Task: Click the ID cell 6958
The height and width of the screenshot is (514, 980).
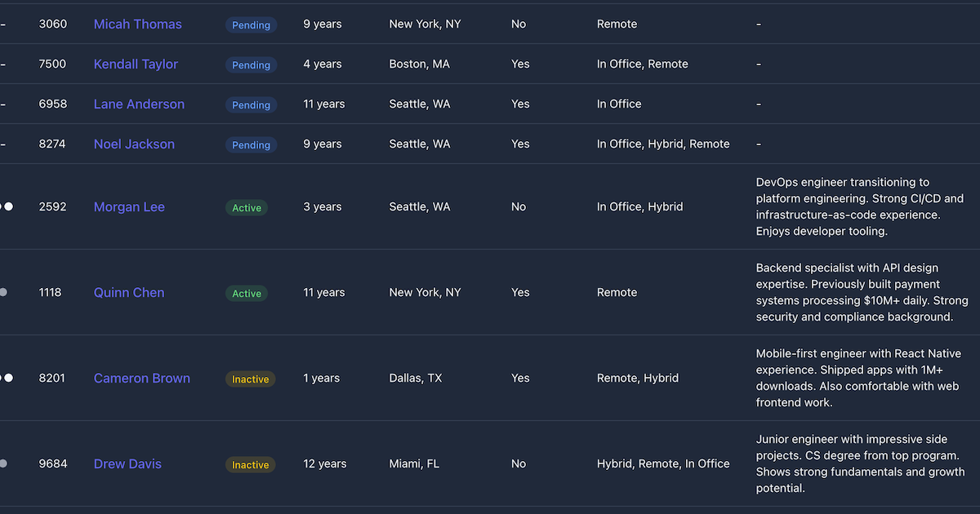Action: (53, 104)
